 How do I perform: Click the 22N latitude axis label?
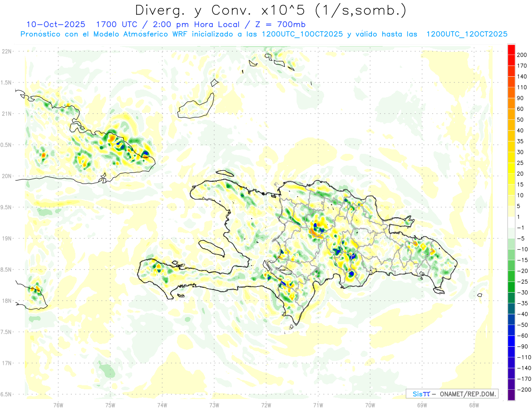[7, 51]
